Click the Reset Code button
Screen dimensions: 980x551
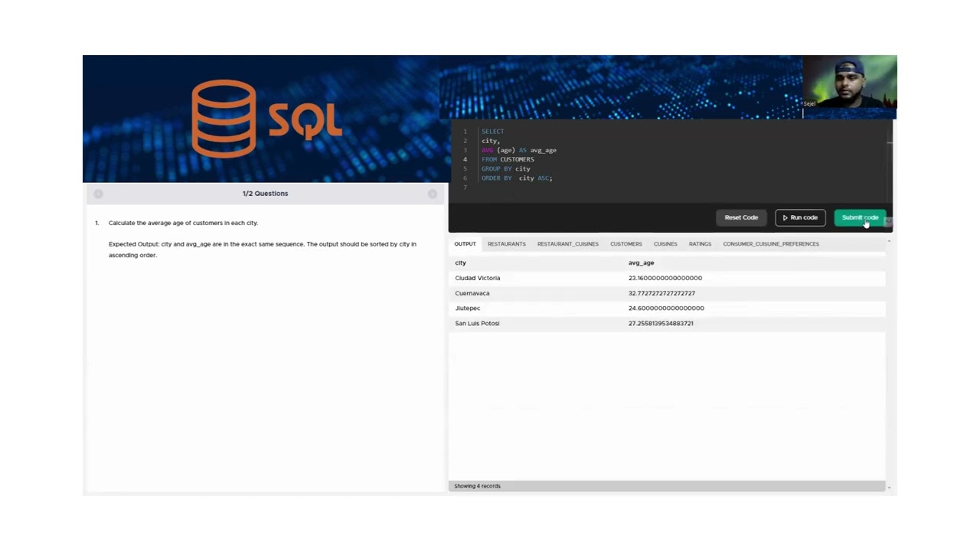pyautogui.click(x=741, y=217)
